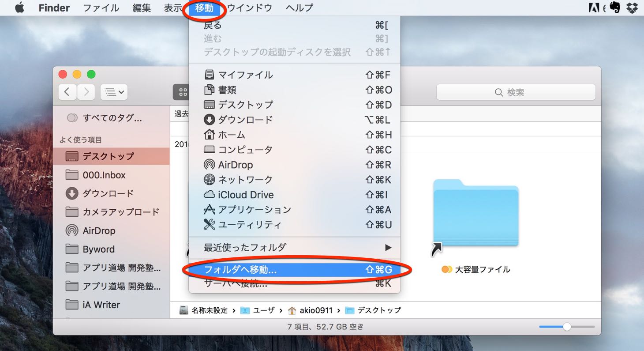Open 000.Inbox folder in sidebar
This screenshot has width=644, height=351.
coord(111,175)
